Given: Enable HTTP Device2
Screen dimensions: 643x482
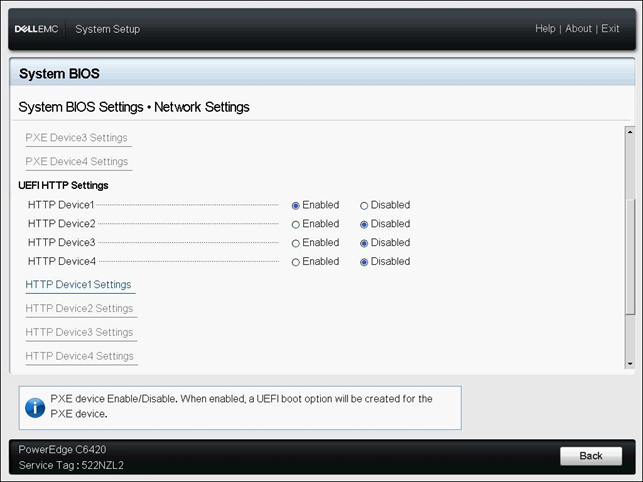Looking at the screenshot, I should 296,224.
